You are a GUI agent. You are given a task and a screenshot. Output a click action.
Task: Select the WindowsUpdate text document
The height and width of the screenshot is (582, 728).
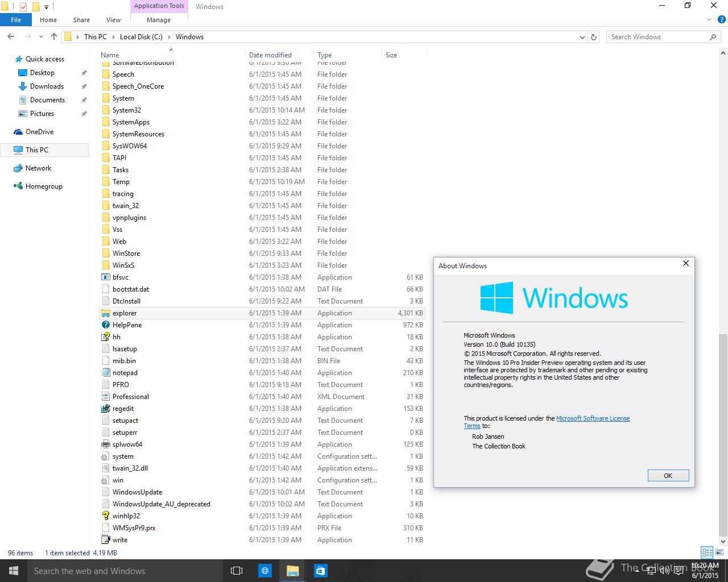[x=262, y=492]
